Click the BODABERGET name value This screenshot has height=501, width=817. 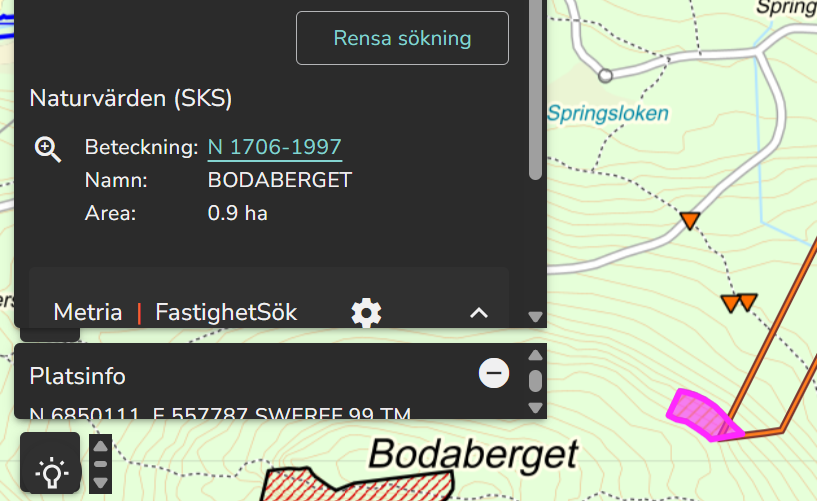click(280, 180)
